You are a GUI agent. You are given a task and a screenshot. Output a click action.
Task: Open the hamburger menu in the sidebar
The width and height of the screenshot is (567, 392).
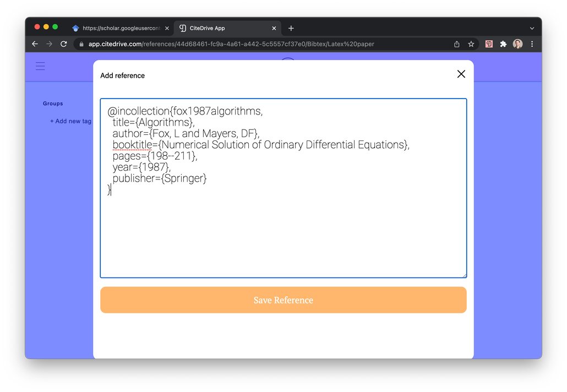(x=40, y=66)
